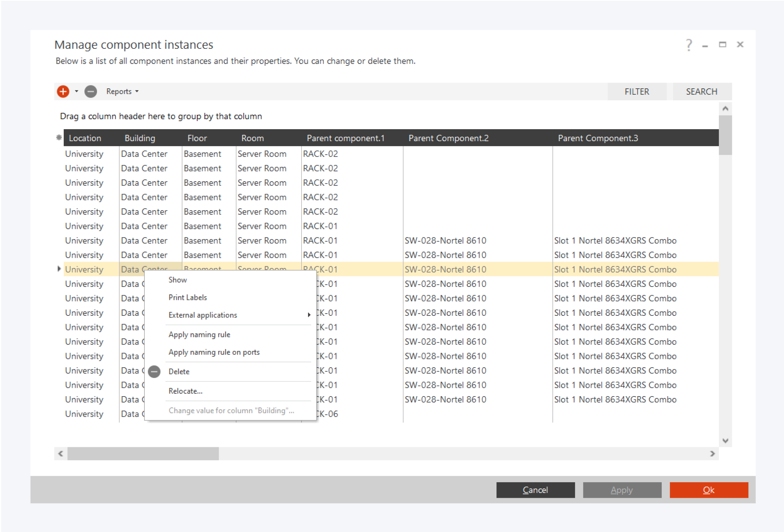
Task: Click the gray remove minus icon in toolbar
Action: point(90,91)
